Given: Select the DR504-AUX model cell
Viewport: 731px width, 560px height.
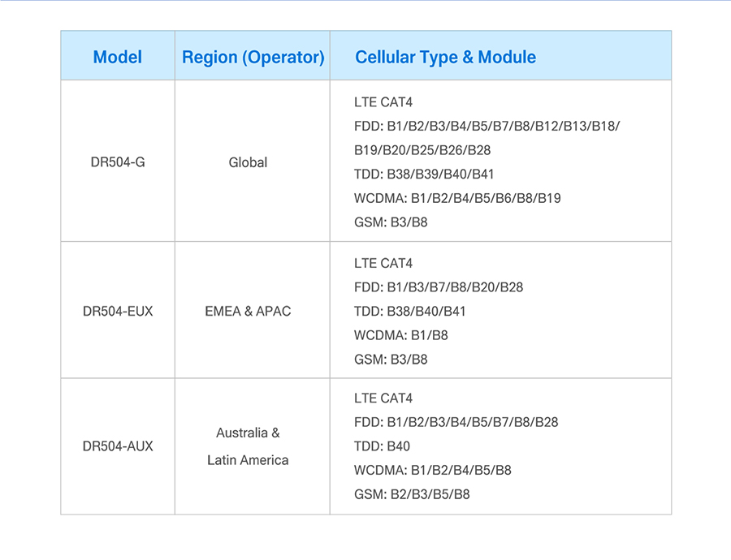Looking at the screenshot, I should pyautogui.click(x=118, y=446).
